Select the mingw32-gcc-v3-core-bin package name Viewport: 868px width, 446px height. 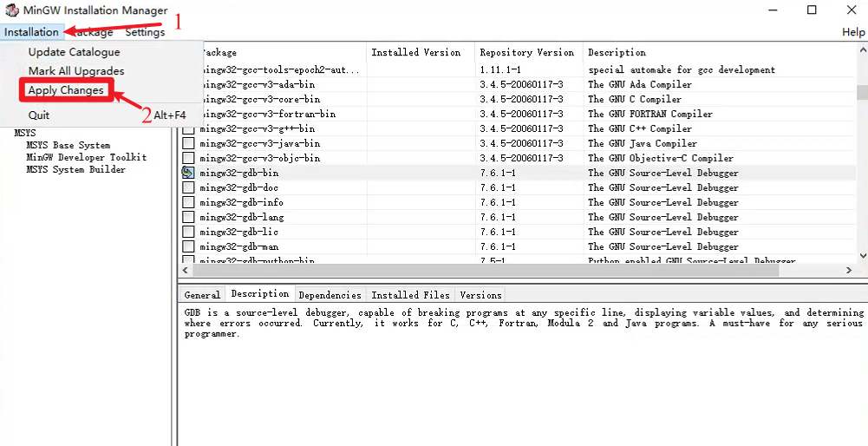point(261,99)
